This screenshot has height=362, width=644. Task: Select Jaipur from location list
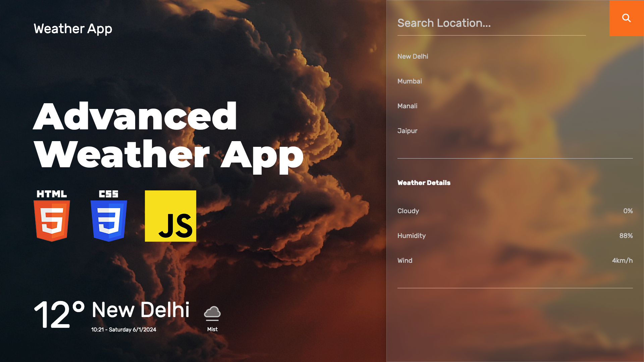click(x=408, y=130)
